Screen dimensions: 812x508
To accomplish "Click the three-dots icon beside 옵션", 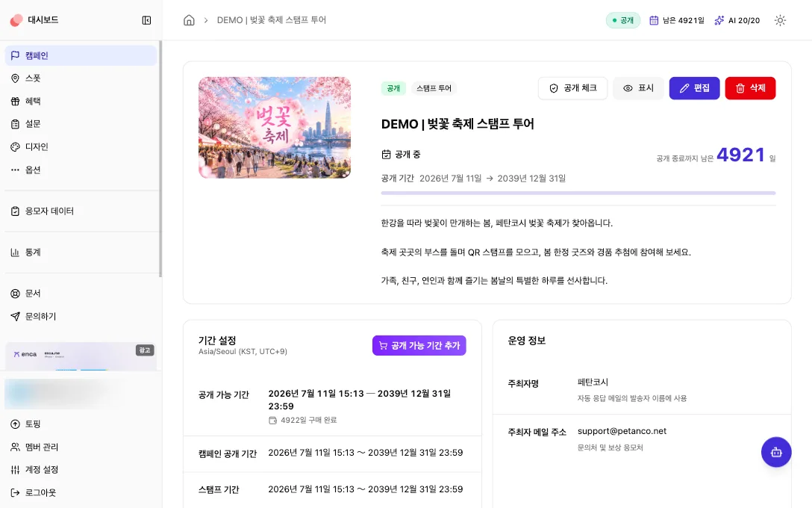I will [x=15, y=170].
